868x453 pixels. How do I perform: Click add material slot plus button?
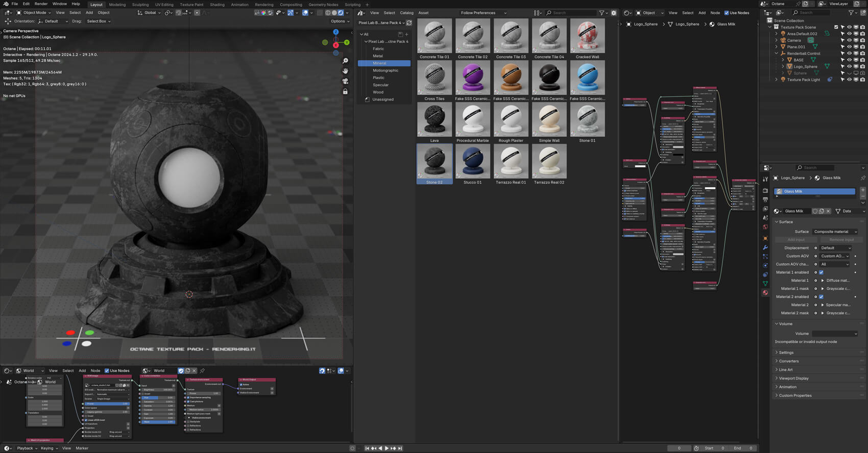(863, 190)
